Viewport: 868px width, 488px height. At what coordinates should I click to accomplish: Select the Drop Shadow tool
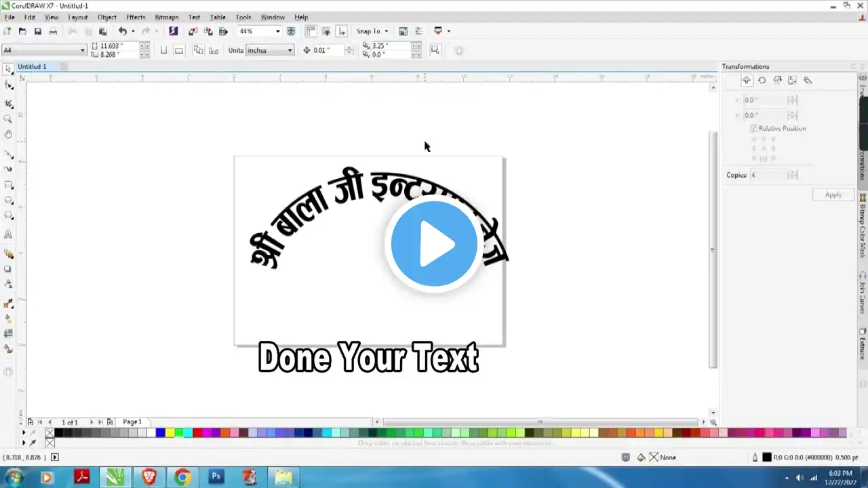click(x=8, y=269)
